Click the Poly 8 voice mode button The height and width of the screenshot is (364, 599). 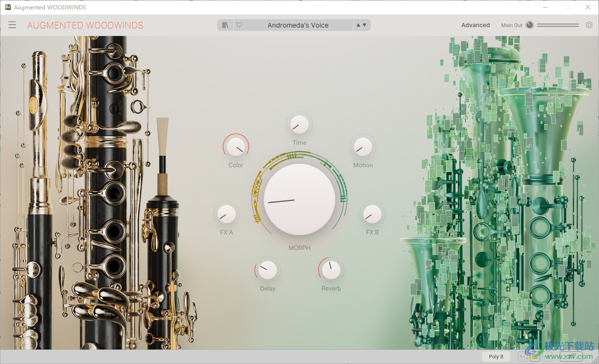click(x=496, y=356)
